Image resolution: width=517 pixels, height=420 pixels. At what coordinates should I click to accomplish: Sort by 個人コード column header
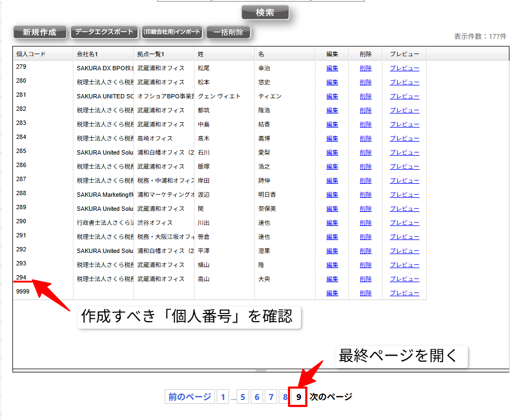[x=31, y=54]
